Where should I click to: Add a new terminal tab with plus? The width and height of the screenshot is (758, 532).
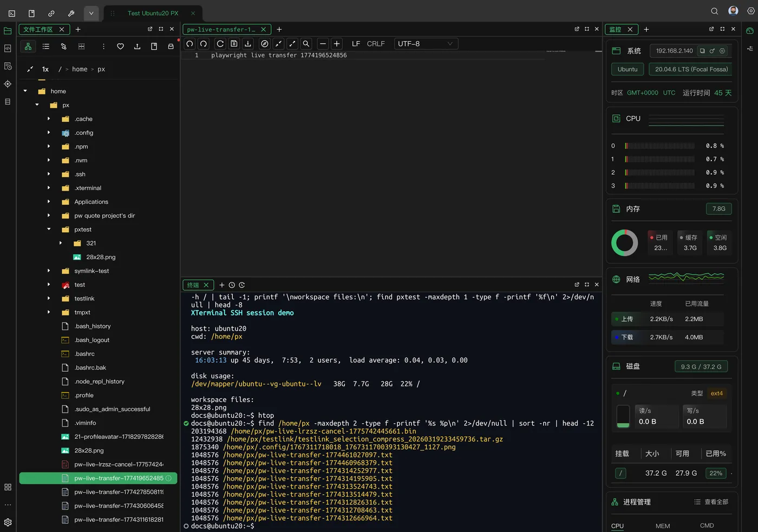pyautogui.click(x=221, y=285)
